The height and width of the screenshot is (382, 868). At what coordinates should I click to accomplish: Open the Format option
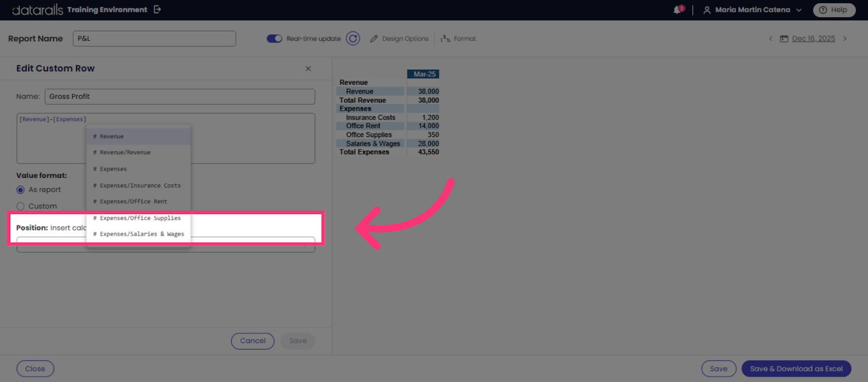pos(458,38)
